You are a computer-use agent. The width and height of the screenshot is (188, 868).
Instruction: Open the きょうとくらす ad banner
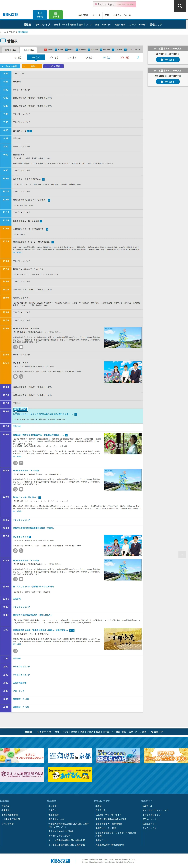click(114, 4)
